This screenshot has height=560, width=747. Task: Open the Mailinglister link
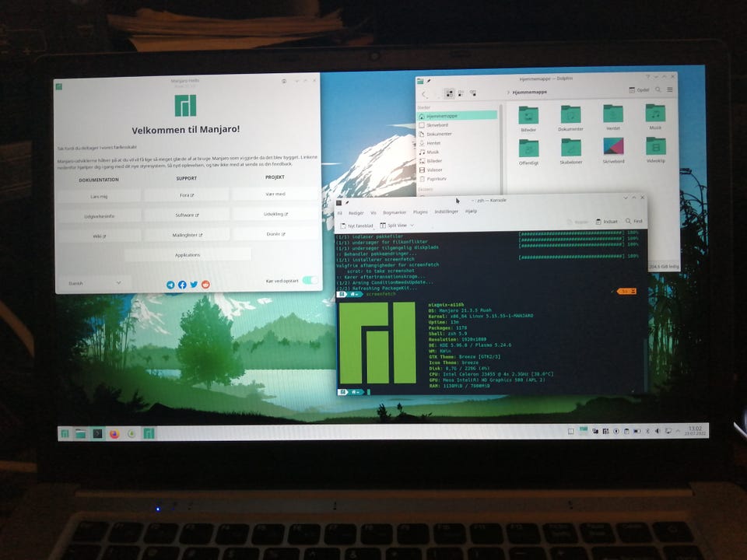point(187,235)
